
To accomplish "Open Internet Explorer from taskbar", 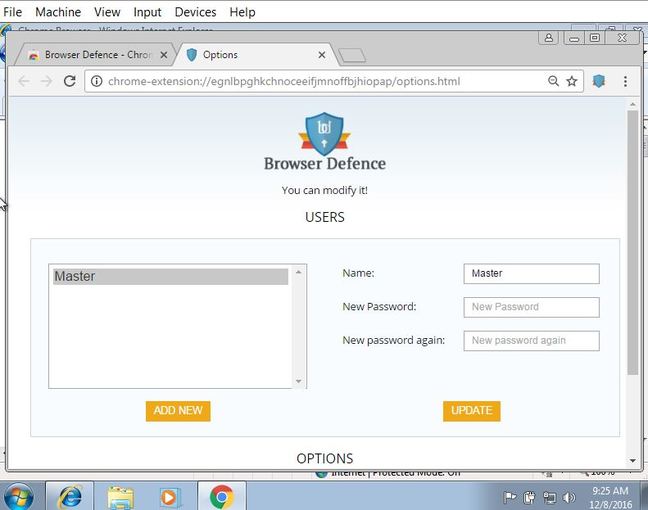I will 70,496.
